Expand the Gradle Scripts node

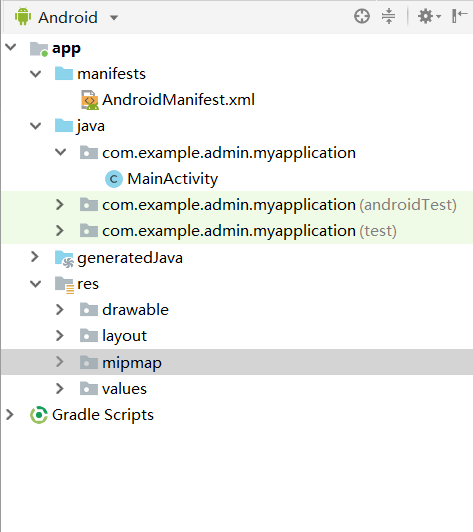click(10, 414)
